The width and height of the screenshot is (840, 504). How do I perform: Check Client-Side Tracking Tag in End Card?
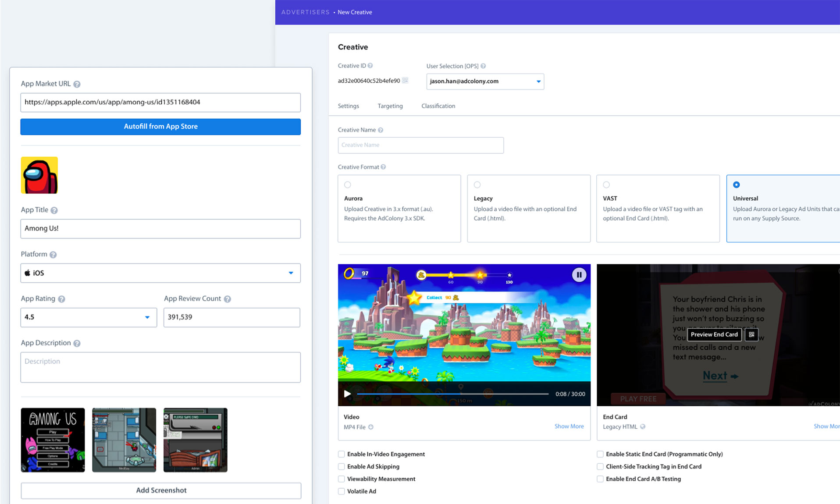600,466
